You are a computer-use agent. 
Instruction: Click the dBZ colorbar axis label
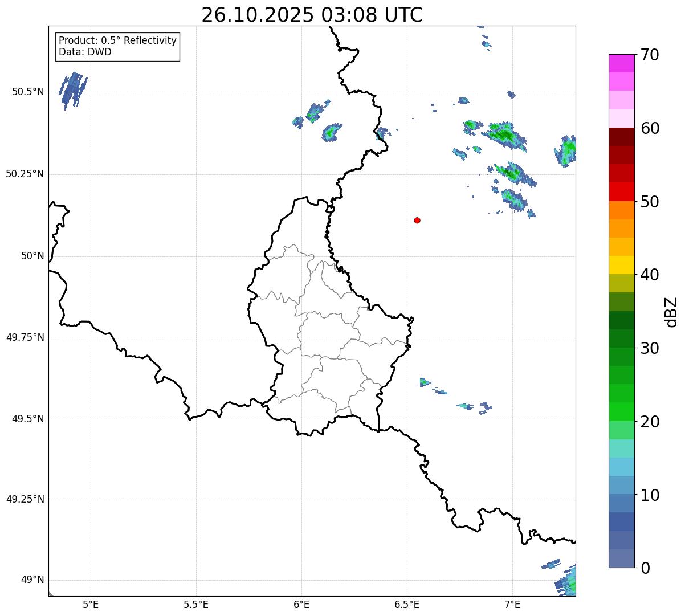671,312
